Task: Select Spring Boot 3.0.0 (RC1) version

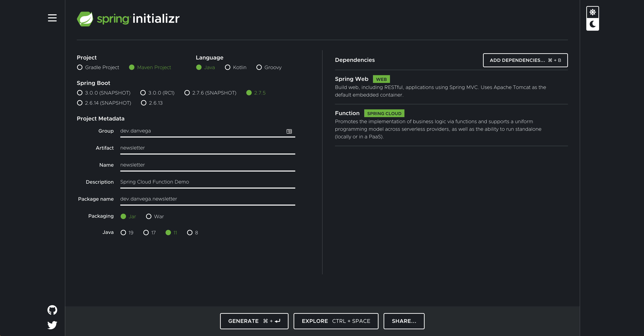Action: coord(143,93)
